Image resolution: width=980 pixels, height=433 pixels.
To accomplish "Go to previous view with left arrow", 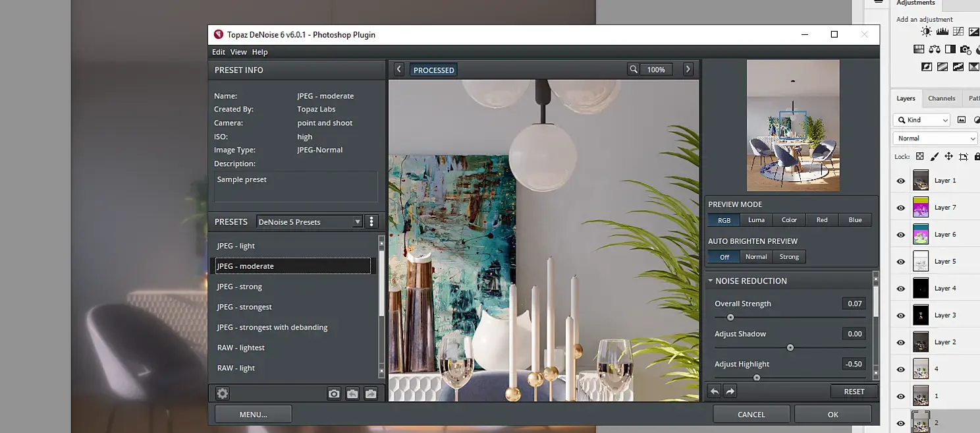I will point(398,69).
